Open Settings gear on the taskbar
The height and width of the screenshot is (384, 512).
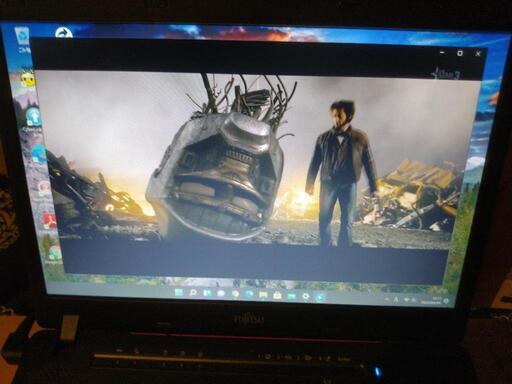(x=306, y=296)
